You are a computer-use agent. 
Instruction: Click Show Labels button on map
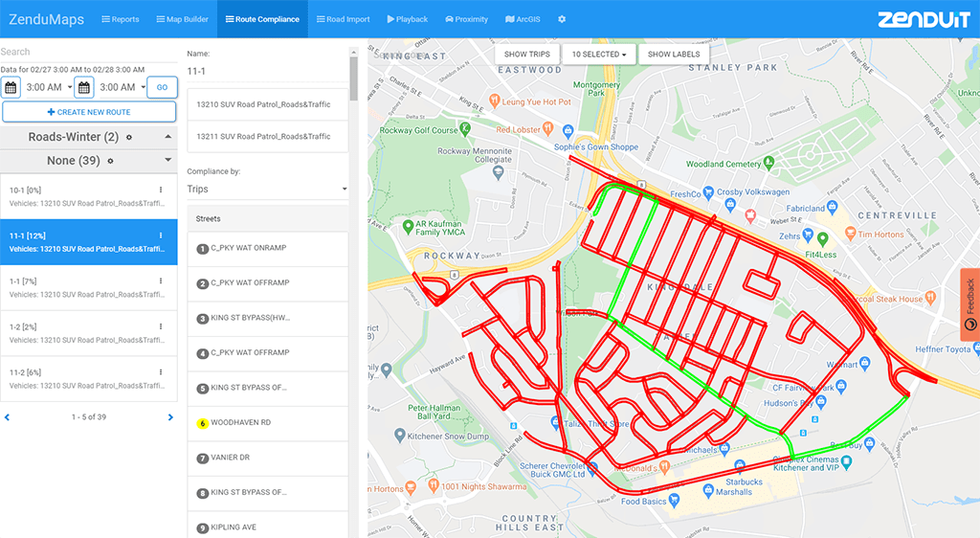(674, 55)
